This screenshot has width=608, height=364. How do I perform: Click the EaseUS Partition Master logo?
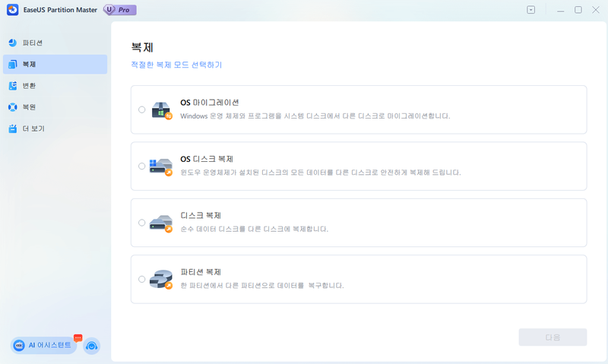(x=12, y=10)
